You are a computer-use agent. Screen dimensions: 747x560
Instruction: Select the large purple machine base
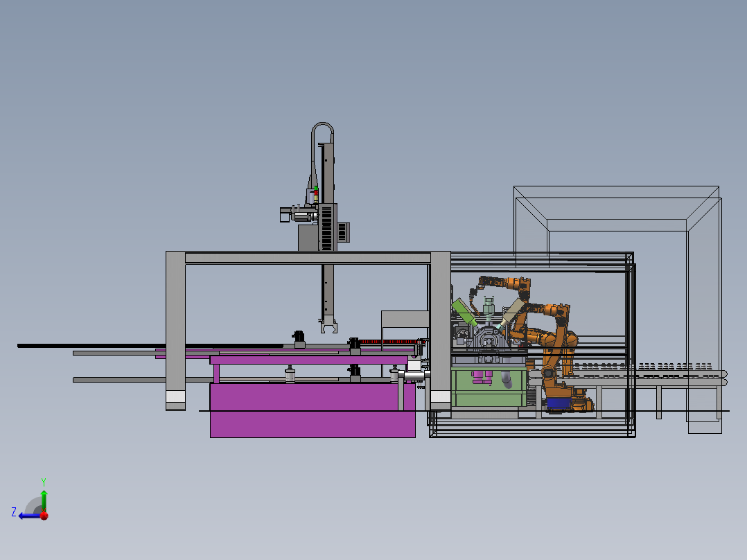[x=313, y=410]
